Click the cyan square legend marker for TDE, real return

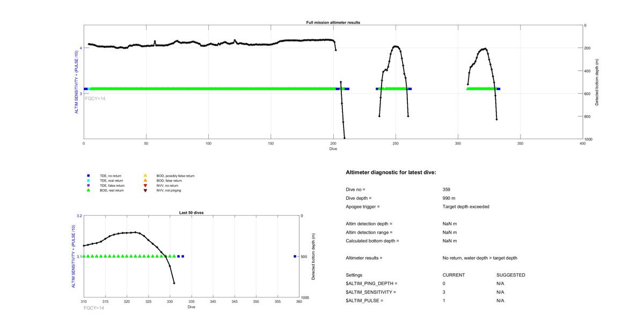point(88,180)
